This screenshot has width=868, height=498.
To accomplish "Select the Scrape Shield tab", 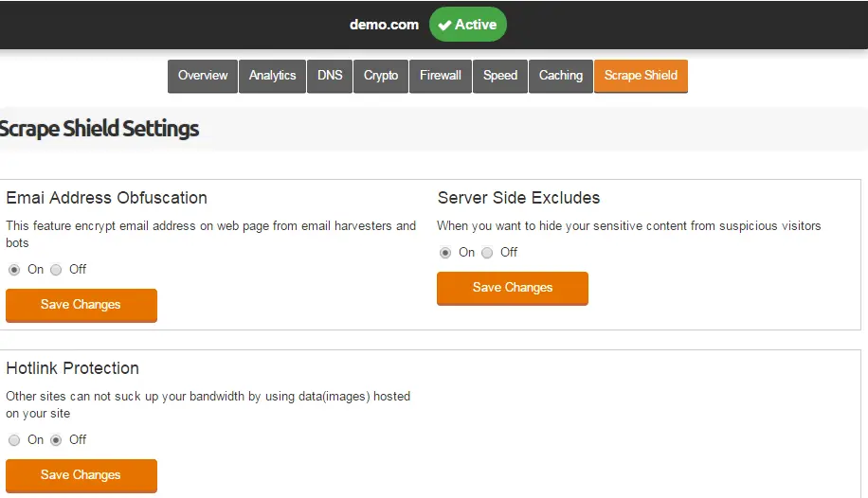I will pos(641,76).
